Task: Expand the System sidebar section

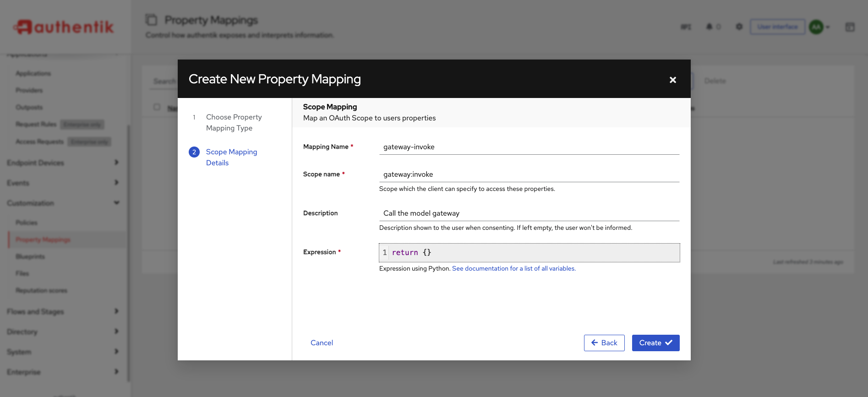Action: [x=63, y=352]
